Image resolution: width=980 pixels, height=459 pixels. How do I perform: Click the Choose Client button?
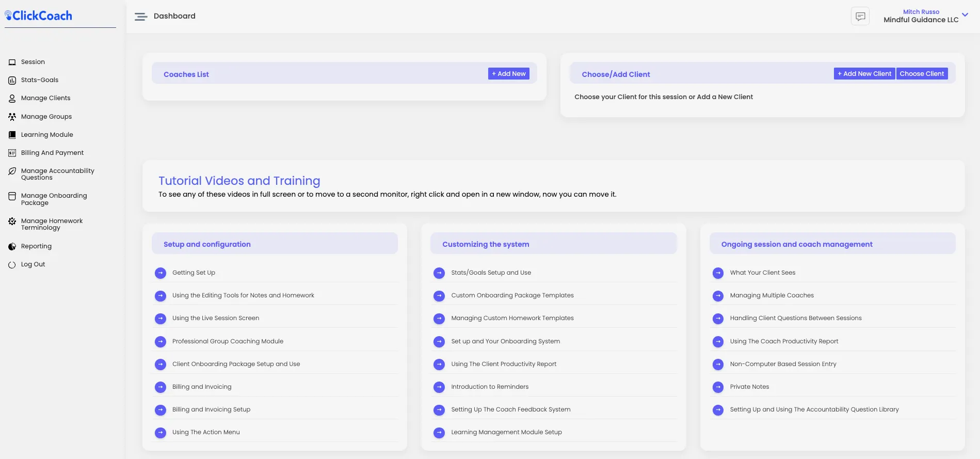click(922, 74)
